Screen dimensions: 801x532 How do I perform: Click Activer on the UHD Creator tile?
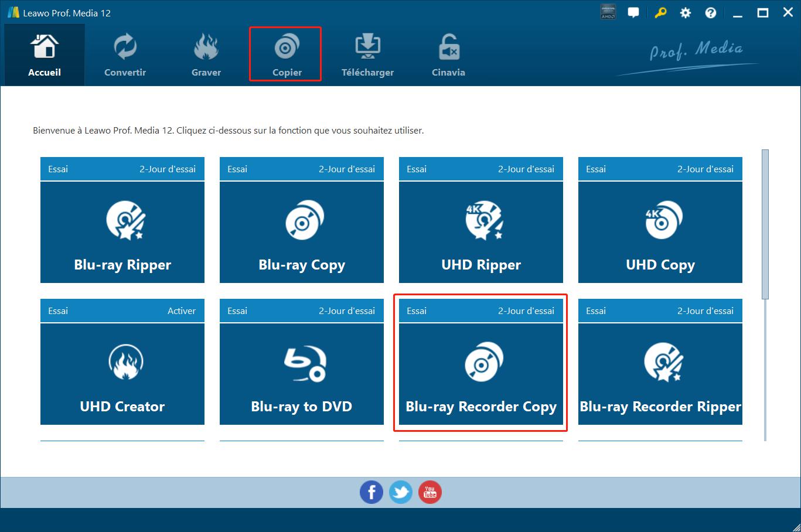[x=182, y=311]
